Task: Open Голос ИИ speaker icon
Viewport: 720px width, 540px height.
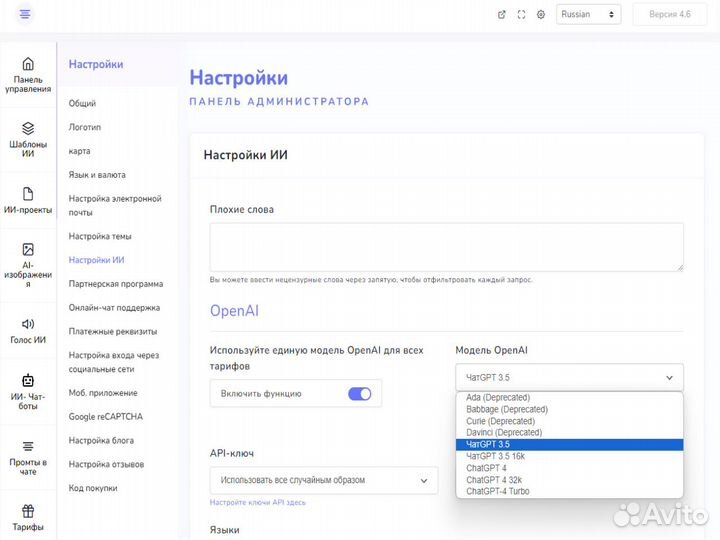Action: (x=28, y=324)
